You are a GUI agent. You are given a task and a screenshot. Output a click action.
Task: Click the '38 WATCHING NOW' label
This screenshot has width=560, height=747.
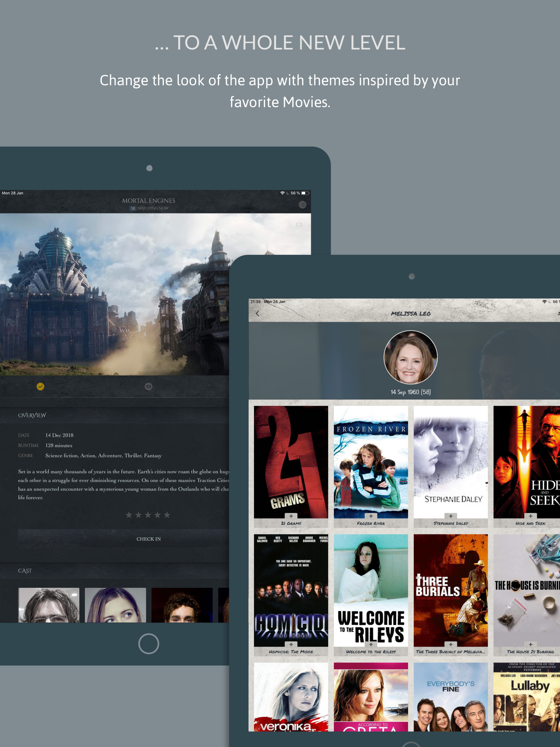149,208
